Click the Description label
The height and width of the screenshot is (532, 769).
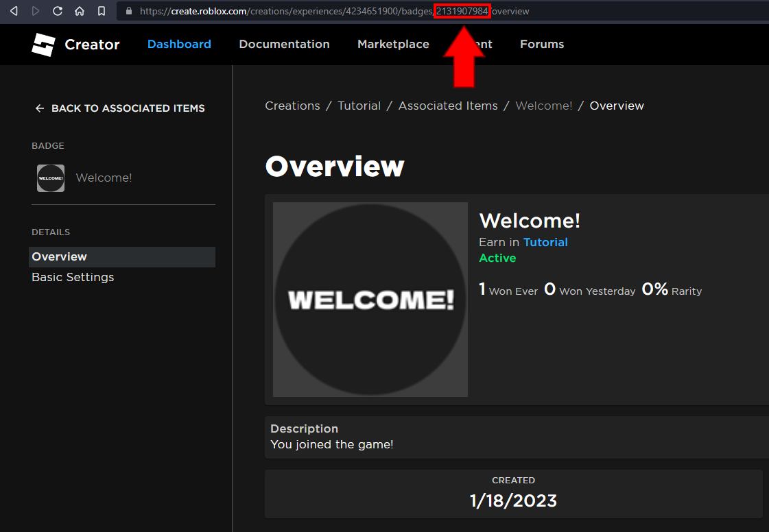pos(304,428)
